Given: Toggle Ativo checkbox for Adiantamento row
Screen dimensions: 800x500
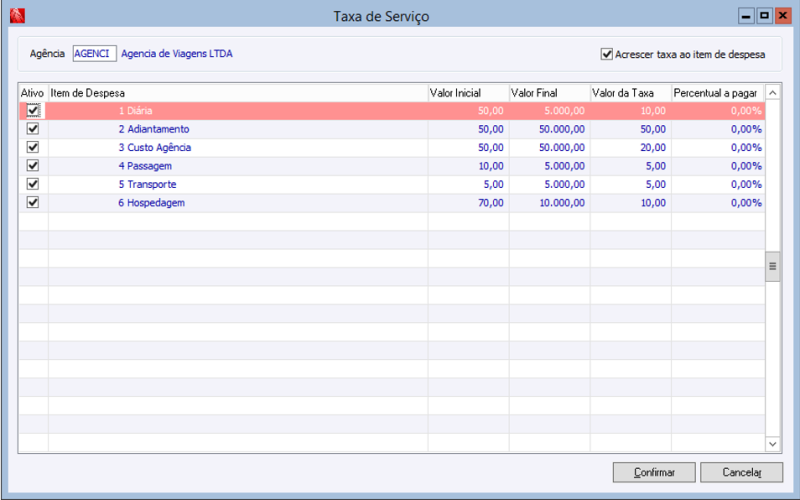Looking at the screenshot, I should [33, 129].
